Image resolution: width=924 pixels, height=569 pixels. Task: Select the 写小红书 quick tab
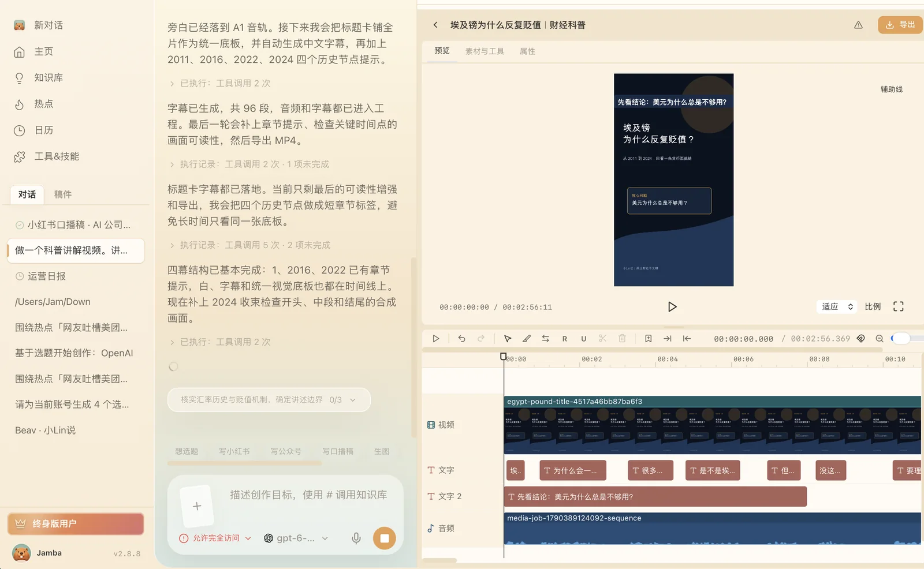234,451
